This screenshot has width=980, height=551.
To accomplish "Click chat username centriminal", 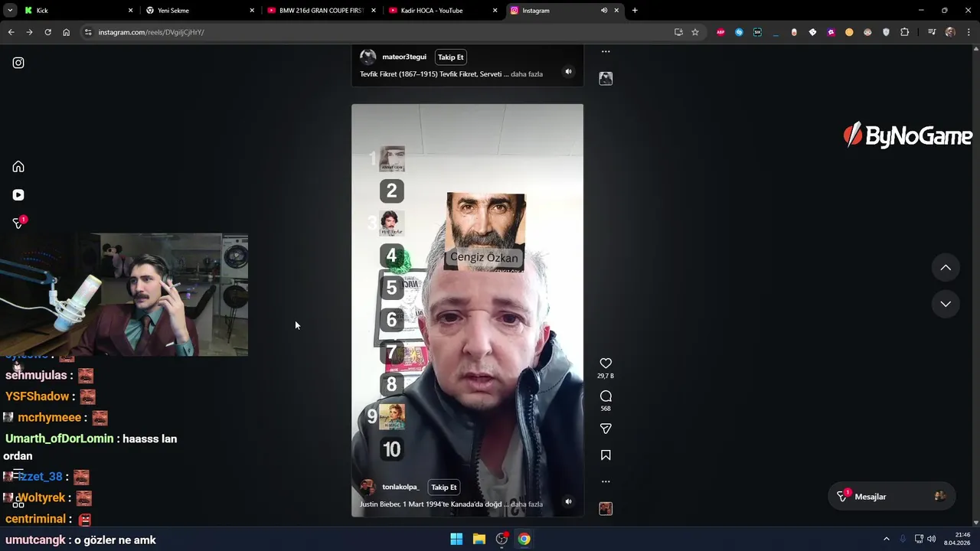I will [35, 519].
